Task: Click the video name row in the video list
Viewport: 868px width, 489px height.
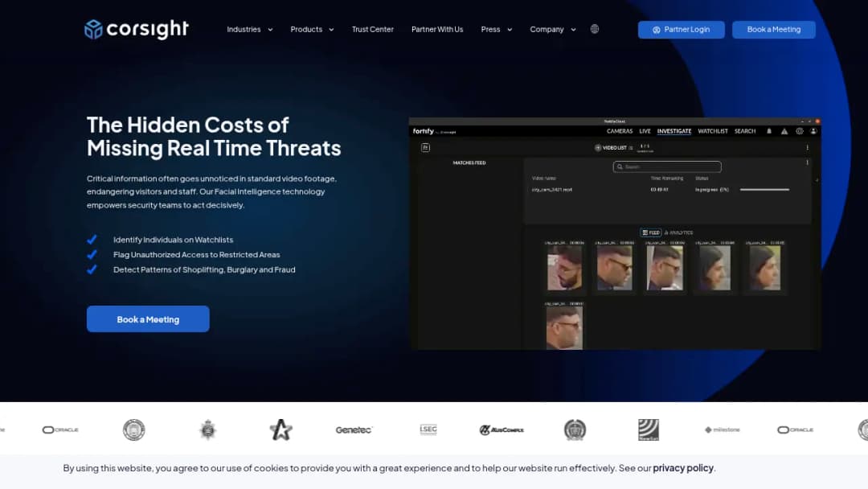Action: [x=552, y=189]
